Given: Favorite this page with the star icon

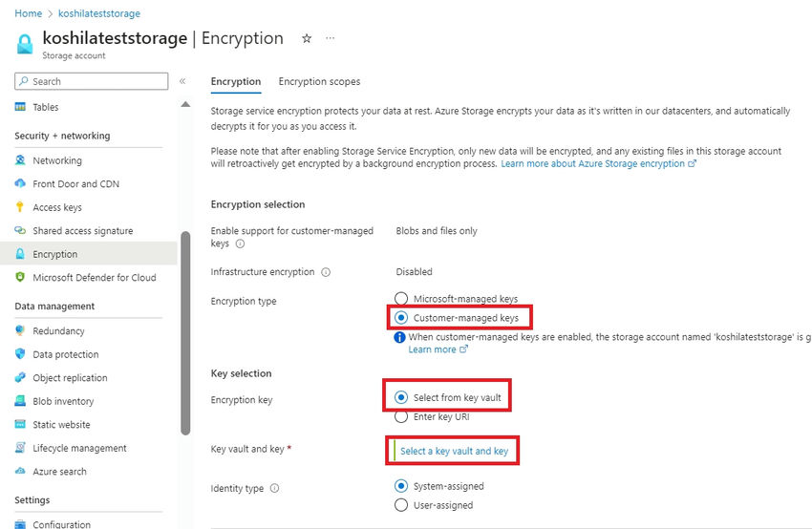Looking at the screenshot, I should [307, 38].
